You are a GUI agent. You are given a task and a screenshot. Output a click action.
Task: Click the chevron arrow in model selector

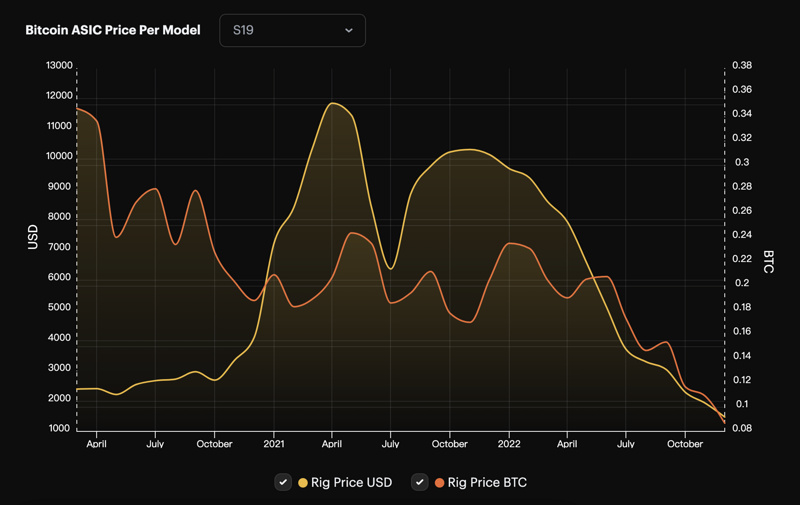349,31
